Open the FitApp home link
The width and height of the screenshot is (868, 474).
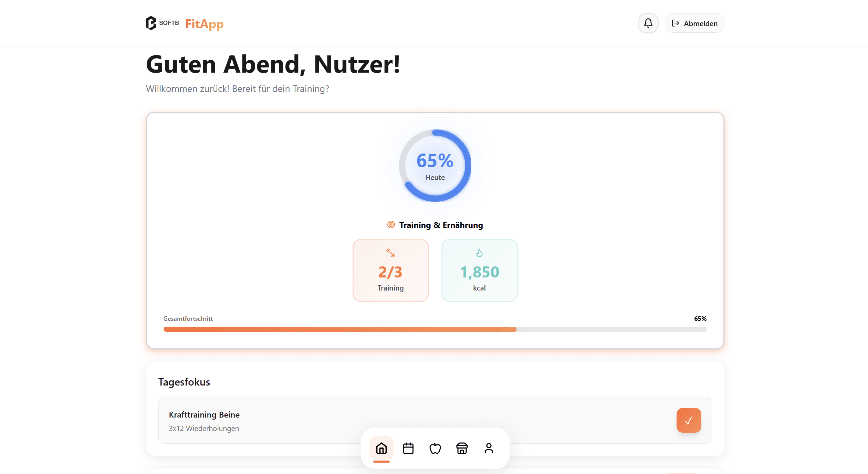(x=204, y=24)
